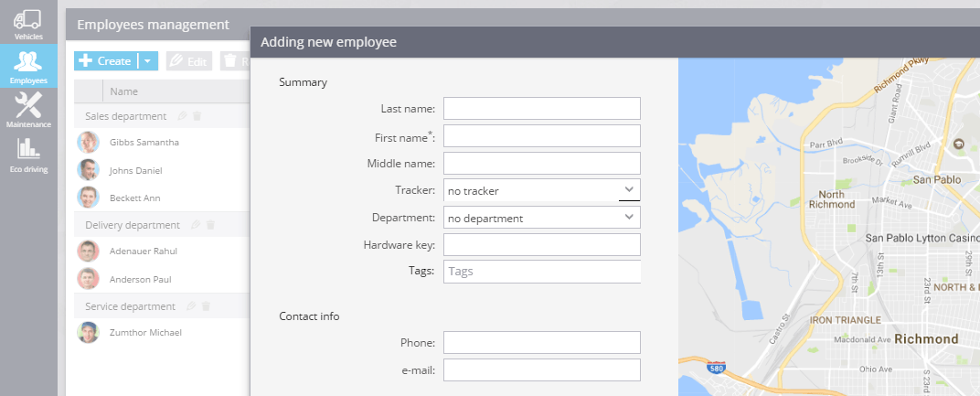Click into the Tags field
980x396 pixels.
[542, 272]
